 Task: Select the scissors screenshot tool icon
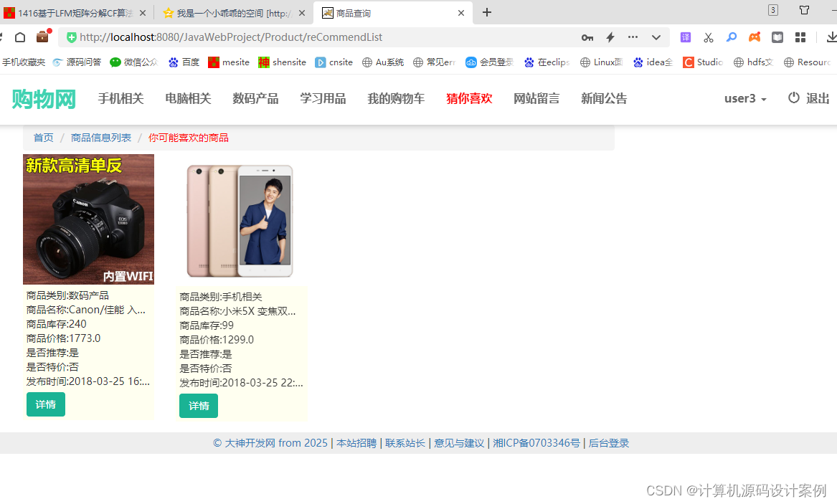coord(709,37)
